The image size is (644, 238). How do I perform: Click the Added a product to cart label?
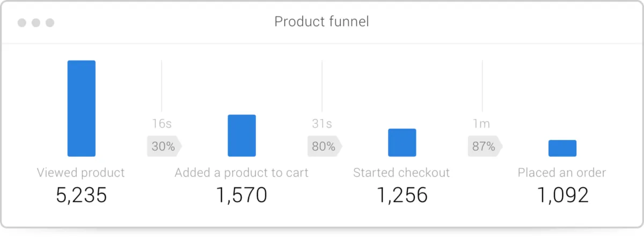tap(241, 173)
